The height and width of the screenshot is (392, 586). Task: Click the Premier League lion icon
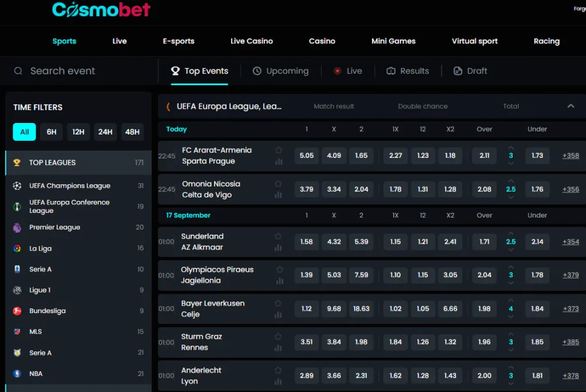(17, 227)
